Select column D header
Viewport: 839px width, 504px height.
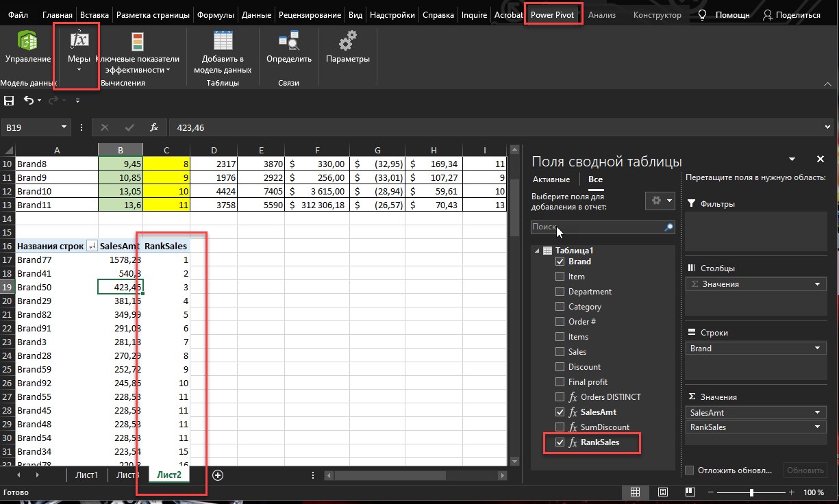[214, 150]
